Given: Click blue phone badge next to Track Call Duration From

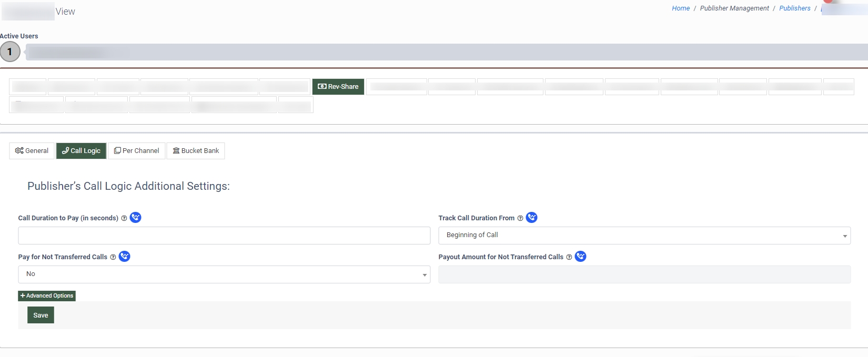Looking at the screenshot, I should 532,218.
